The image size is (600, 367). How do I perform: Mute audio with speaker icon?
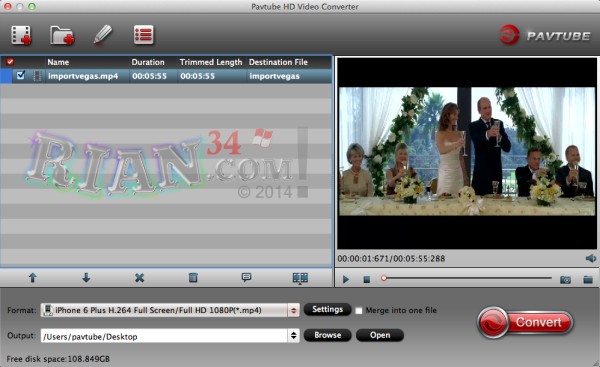[x=590, y=258]
